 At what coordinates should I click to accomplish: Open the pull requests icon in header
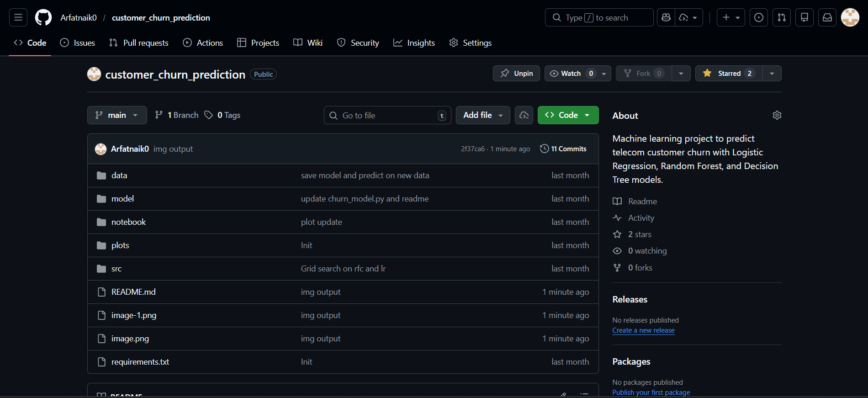(x=781, y=17)
